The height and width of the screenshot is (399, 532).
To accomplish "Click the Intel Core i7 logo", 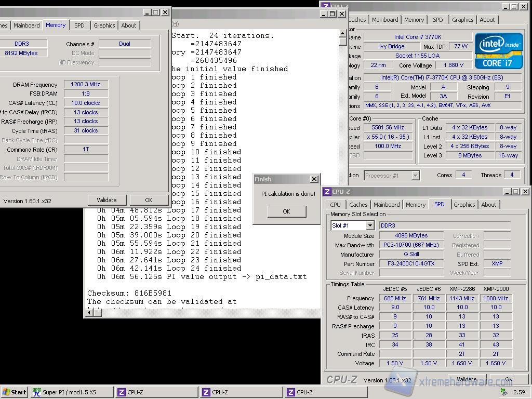I will [499, 51].
